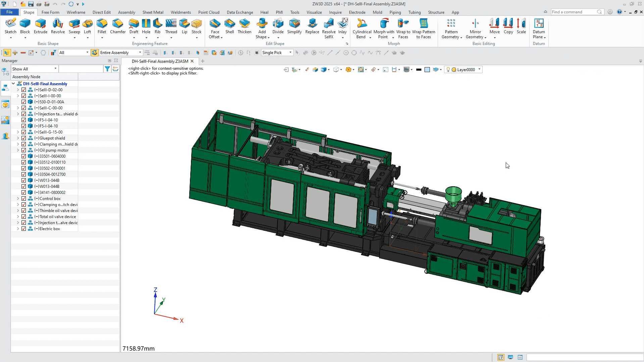The width and height of the screenshot is (644, 362).
Task: Click the Fillet tool icon
Action: point(102,23)
